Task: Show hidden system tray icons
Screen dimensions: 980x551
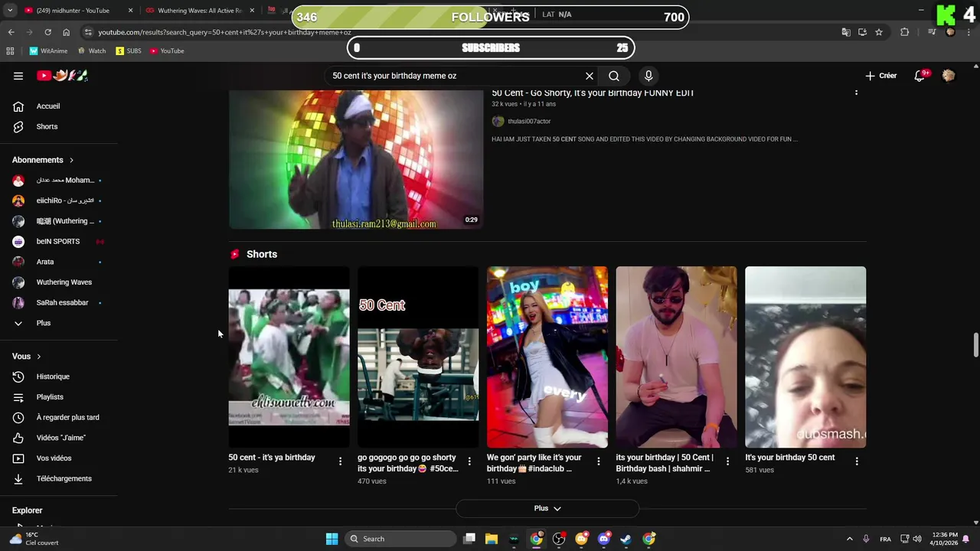Action: pos(849,539)
